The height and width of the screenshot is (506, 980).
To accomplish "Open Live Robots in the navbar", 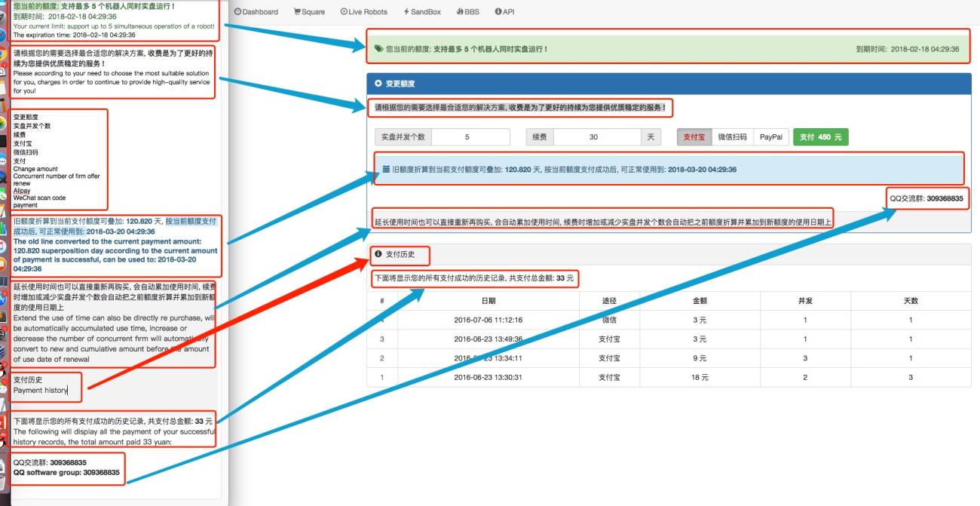I will point(363,12).
